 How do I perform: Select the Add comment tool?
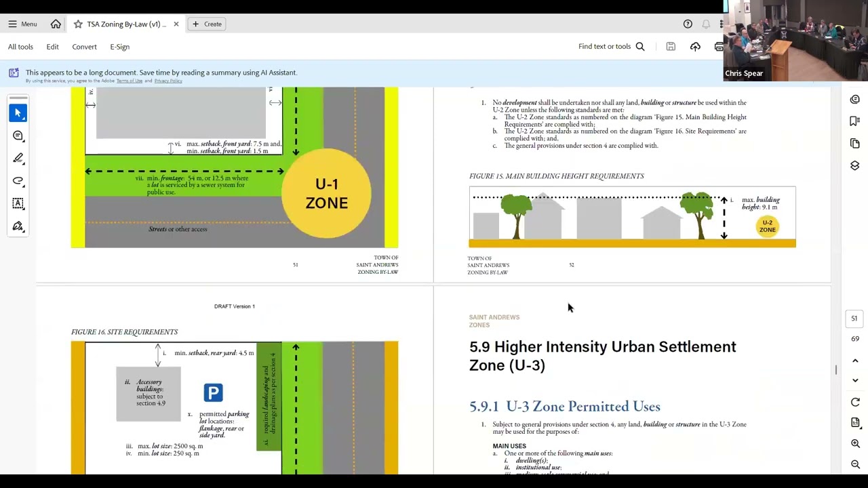pyautogui.click(x=18, y=136)
